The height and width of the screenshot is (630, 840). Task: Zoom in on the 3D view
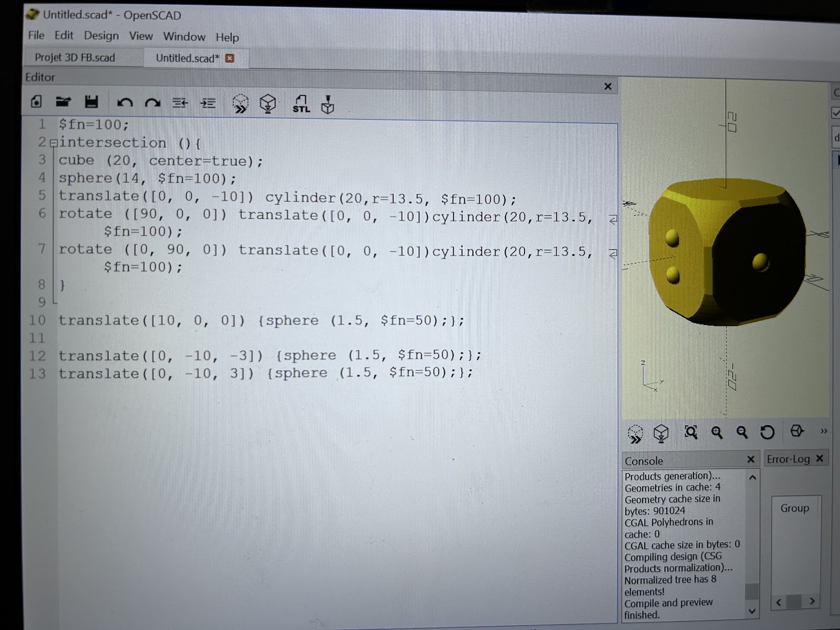point(717,432)
